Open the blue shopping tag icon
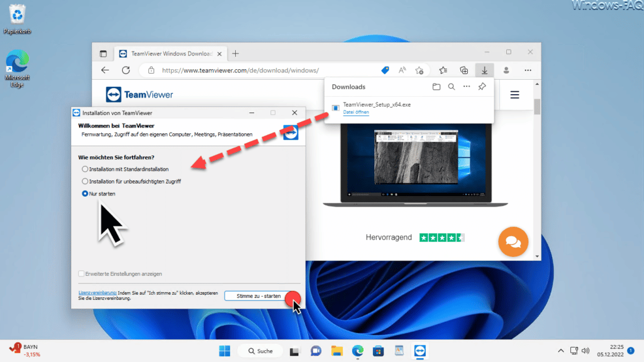The height and width of the screenshot is (362, 644). 385,70
